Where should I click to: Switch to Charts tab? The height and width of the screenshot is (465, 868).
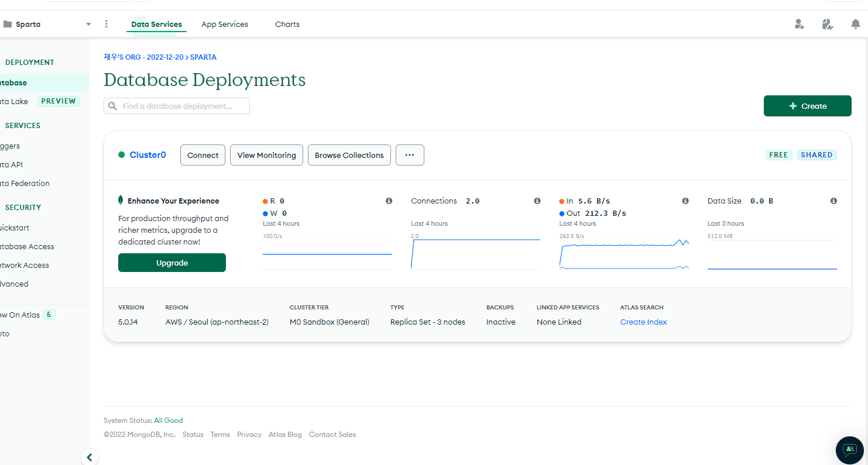[x=287, y=24]
